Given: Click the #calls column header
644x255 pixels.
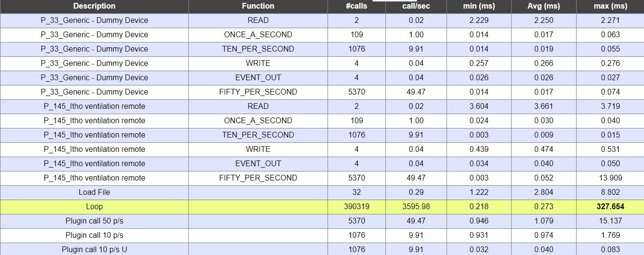Looking at the screenshot, I should [x=357, y=6].
